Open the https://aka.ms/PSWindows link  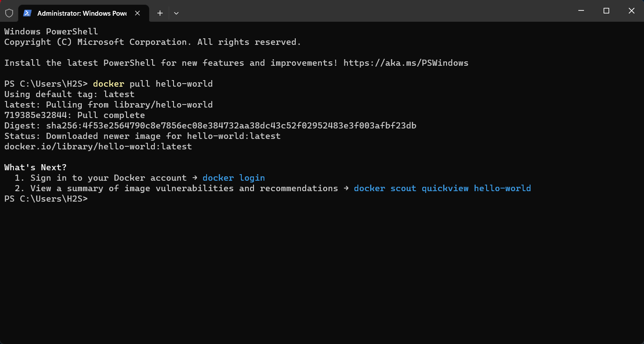coord(406,63)
